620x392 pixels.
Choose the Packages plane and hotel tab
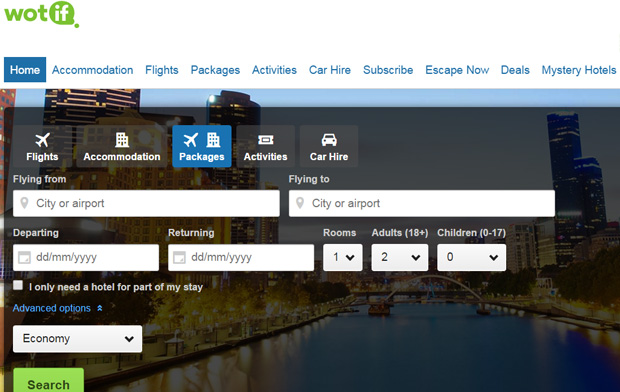click(202, 146)
